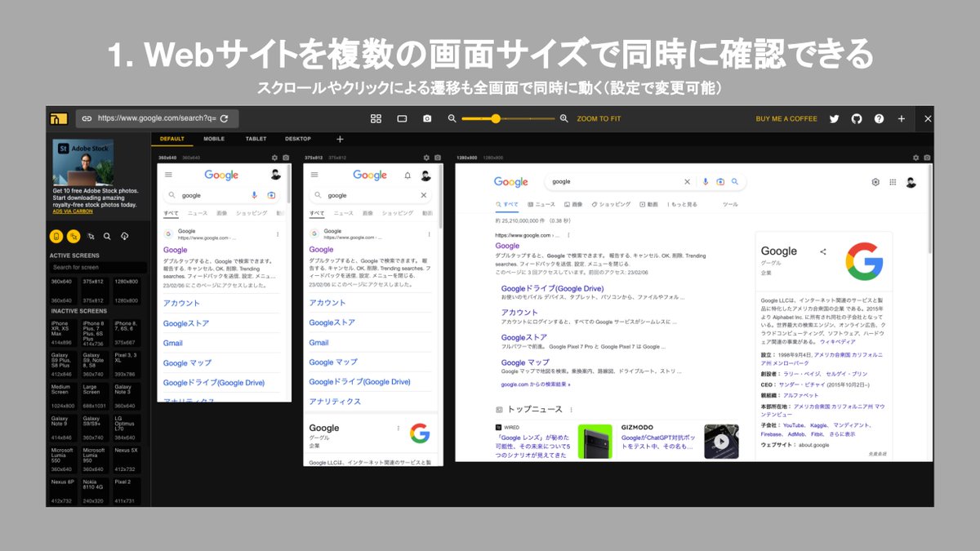Click the ZOOM TO FIT button
The height and width of the screenshot is (551, 980).
[x=599, y=118]
